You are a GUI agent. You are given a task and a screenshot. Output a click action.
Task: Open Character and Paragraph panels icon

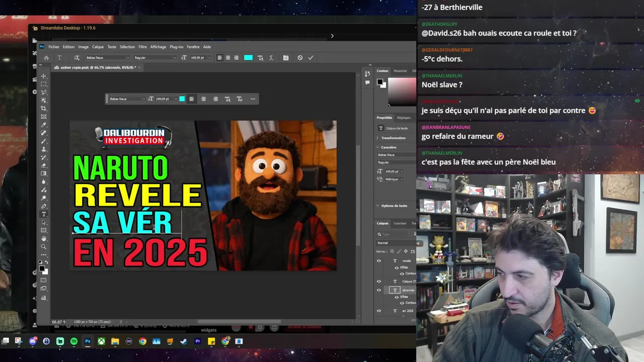[286, 58]
